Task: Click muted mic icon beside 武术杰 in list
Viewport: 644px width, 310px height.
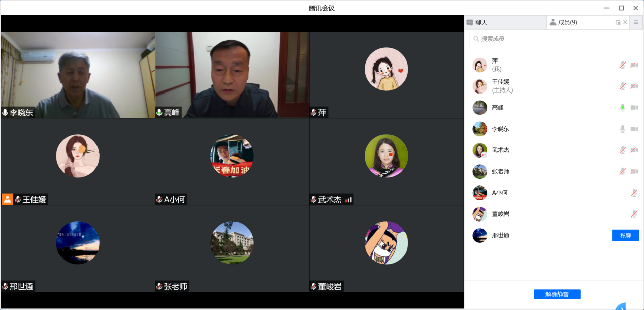Action: pos(622,150)
